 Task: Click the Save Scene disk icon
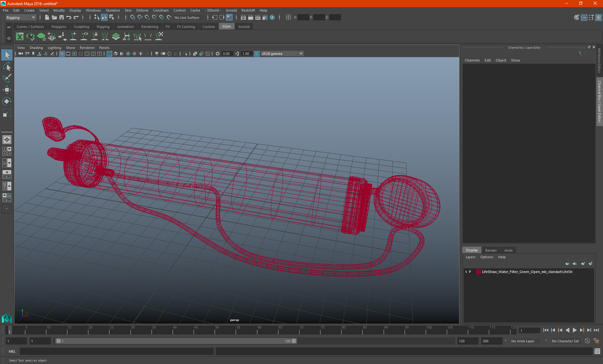pos(62,18)
